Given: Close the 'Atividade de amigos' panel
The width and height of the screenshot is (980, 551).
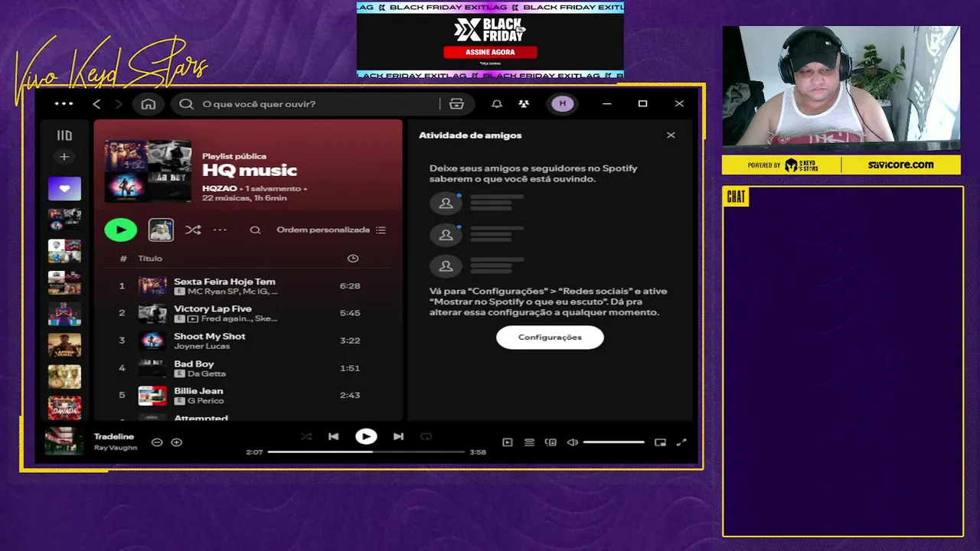Looking at the screenshot, I should [671, 135].
